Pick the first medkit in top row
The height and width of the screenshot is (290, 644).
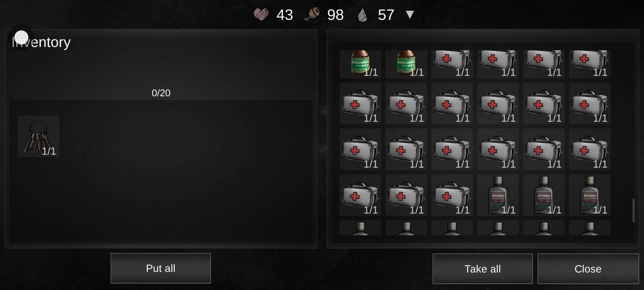pos(452,64)
